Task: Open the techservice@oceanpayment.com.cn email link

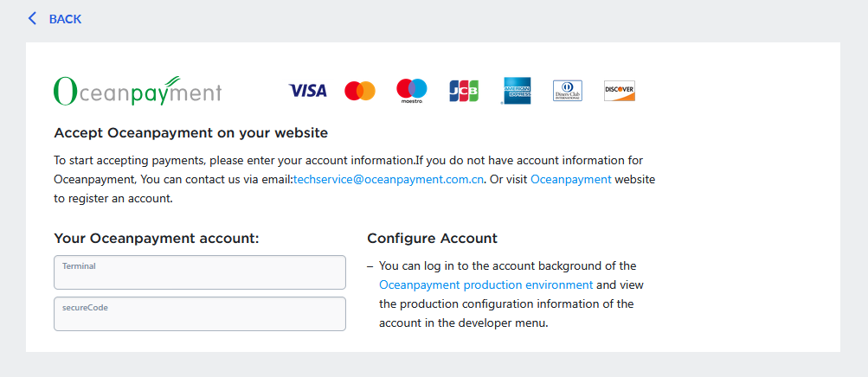Action: click(x=389, y=179)
